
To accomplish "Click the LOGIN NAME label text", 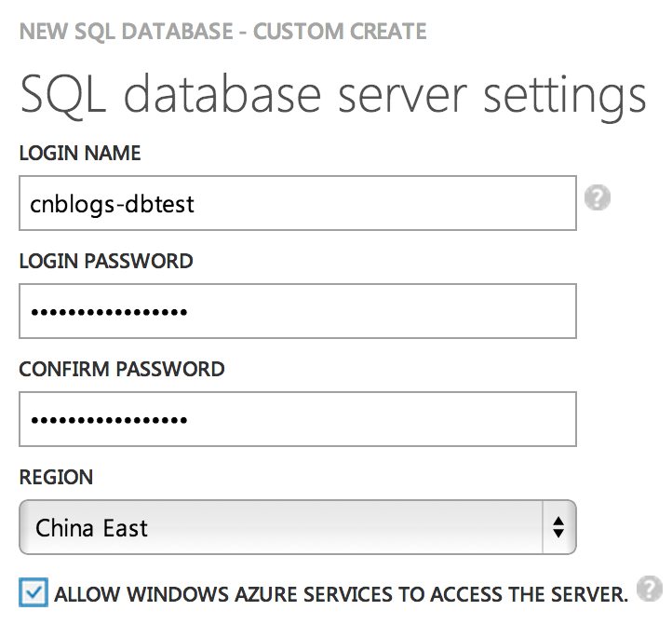I will click(80, 154).
